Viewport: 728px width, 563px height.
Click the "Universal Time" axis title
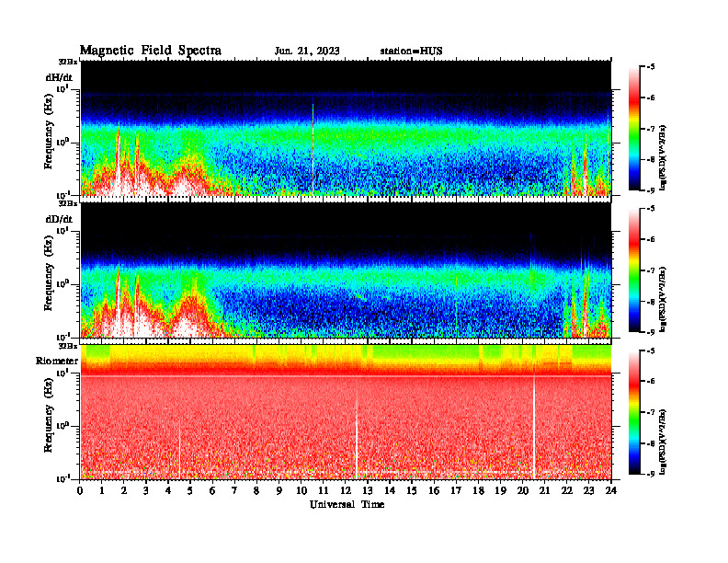coord(347,504)
